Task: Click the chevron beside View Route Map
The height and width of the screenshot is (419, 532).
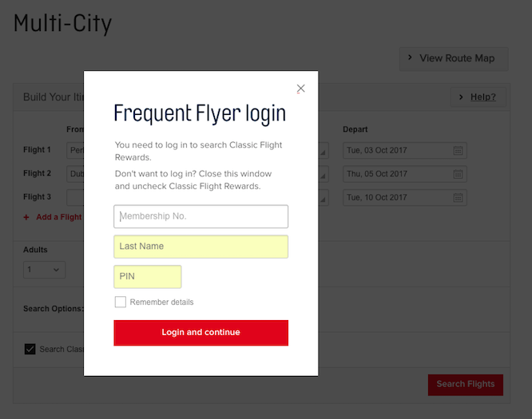Action: (x=410, y=57)
